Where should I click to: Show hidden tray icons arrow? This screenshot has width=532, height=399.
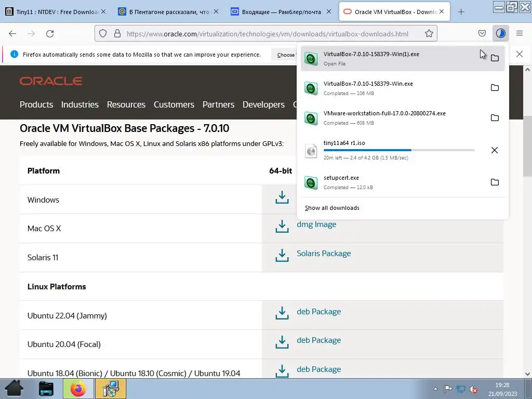click(x=435, y=389)
